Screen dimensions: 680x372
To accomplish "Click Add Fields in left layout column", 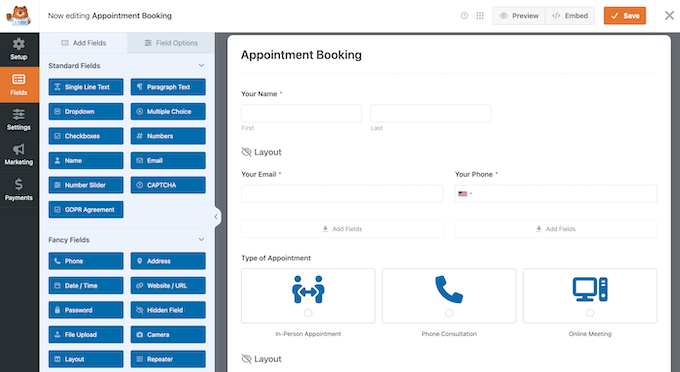I will point(342,228).
